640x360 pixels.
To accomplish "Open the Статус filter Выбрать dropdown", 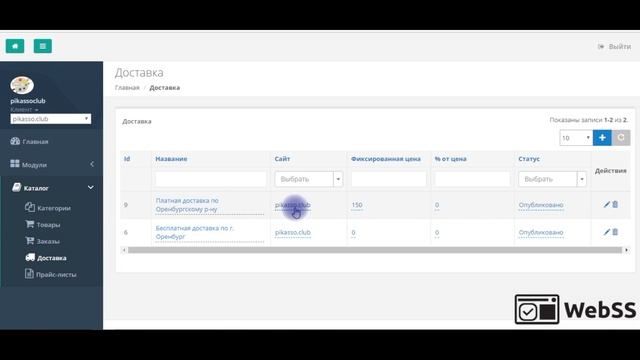I will (x=552, y=179).
